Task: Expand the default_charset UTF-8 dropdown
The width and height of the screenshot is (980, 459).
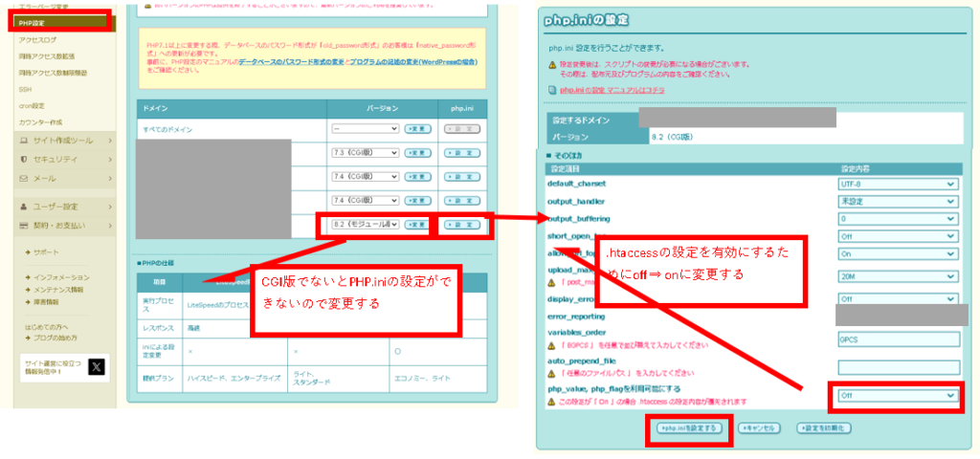Action: (897, 184)
